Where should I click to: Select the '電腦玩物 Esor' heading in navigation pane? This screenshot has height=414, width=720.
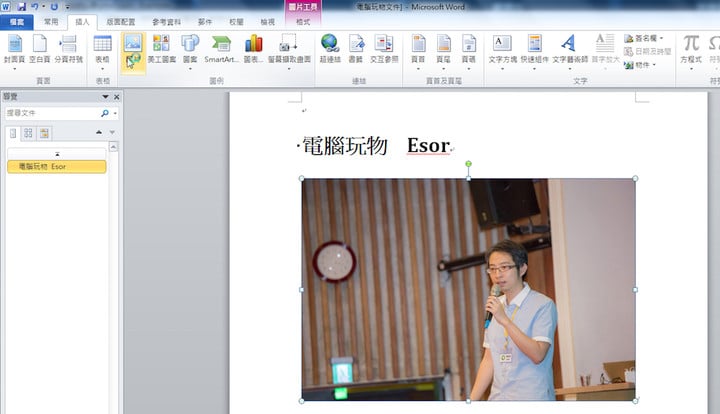click(x=57, y=166)
